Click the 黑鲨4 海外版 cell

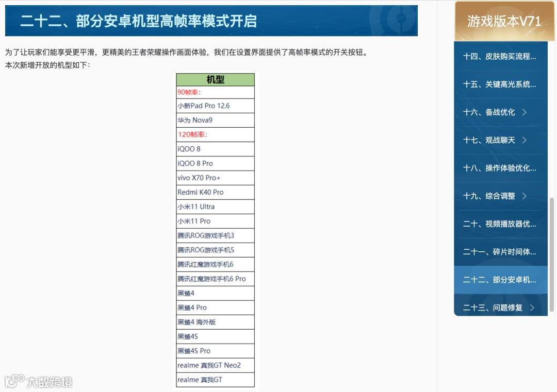pyautogui.click(x=215, y=322)
